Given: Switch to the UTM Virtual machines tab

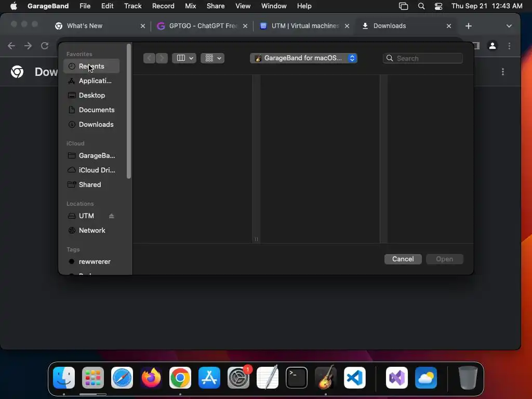Looking at the screenshot, I should coord(305,26).
